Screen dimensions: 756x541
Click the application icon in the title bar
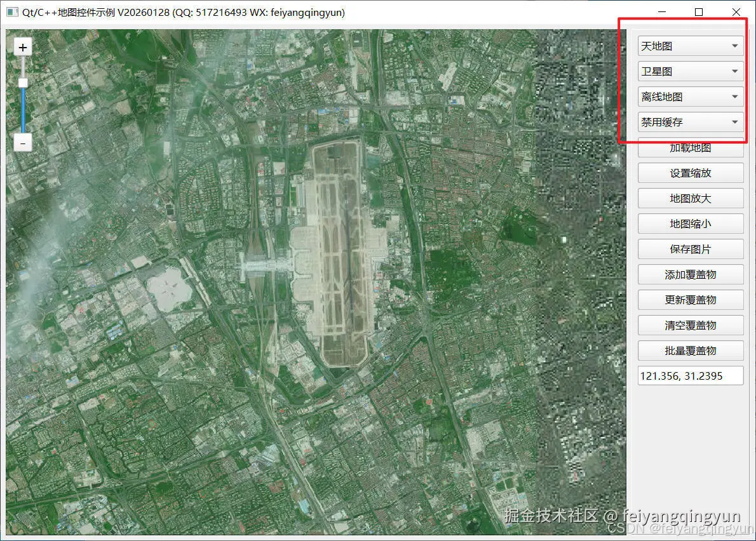coord(12,13)
